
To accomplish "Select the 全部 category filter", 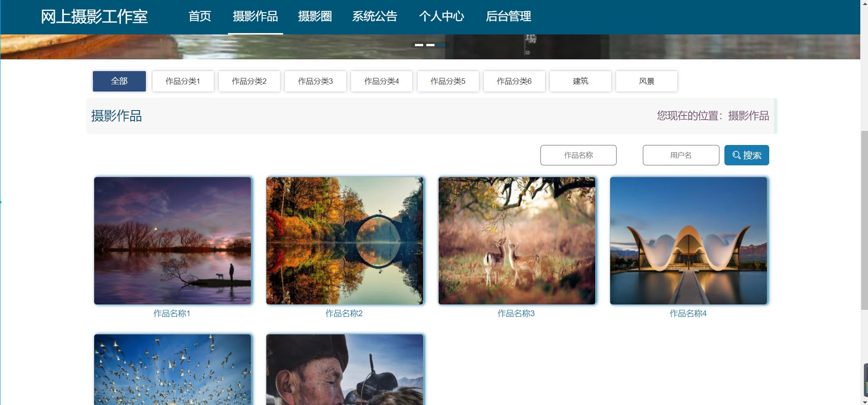I will pyautogui.click(x=119, y=81).
